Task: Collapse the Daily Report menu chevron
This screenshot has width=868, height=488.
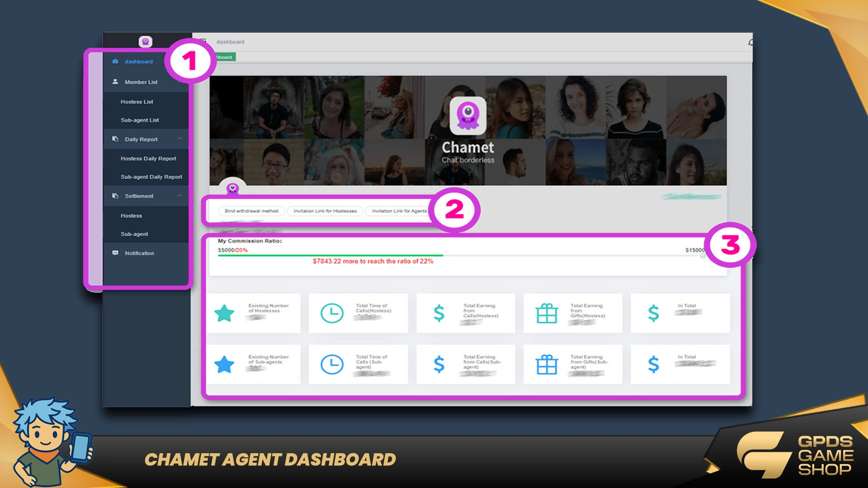Action: [179, 139]
